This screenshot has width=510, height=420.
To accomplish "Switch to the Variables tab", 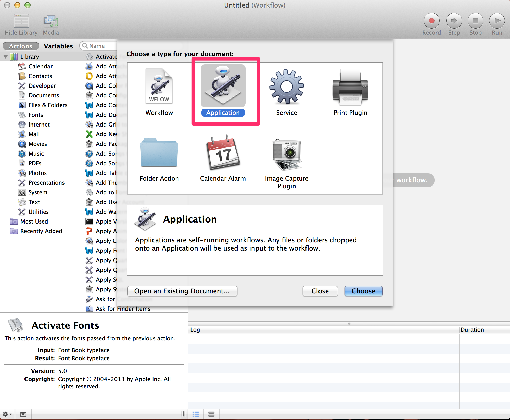I will [58, 46].
